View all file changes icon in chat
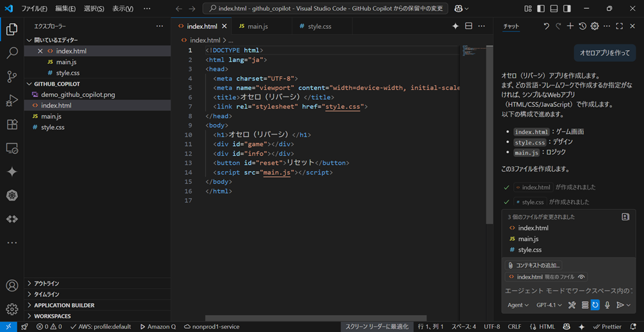 tap(625, 217)
